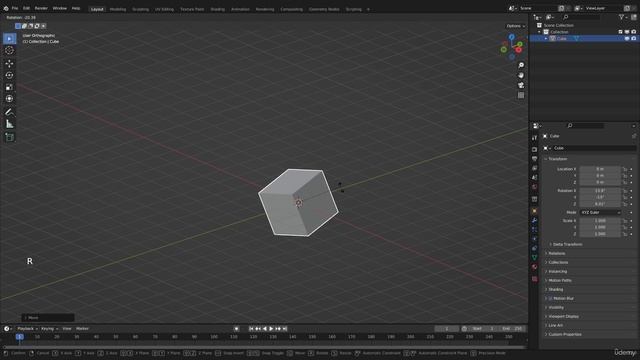Image resolution: width=640 pixels, height=360 pixels.
Task: Select the Transform tool
Action: click(x=9, y=99)
